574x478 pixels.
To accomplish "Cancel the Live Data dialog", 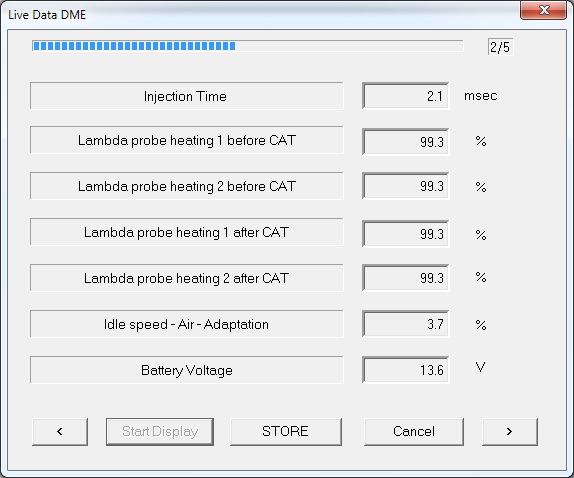I will 414,432.
